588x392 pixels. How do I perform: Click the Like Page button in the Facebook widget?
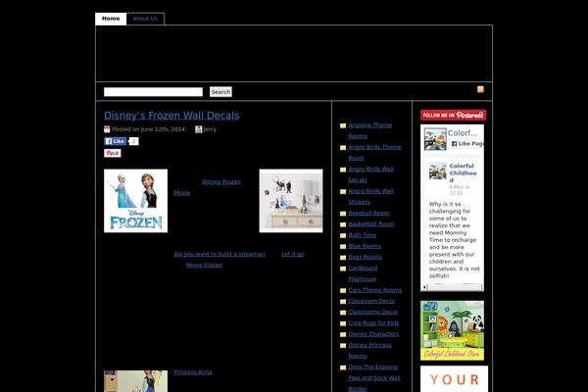pyautogui.click(x=466, y=144)
